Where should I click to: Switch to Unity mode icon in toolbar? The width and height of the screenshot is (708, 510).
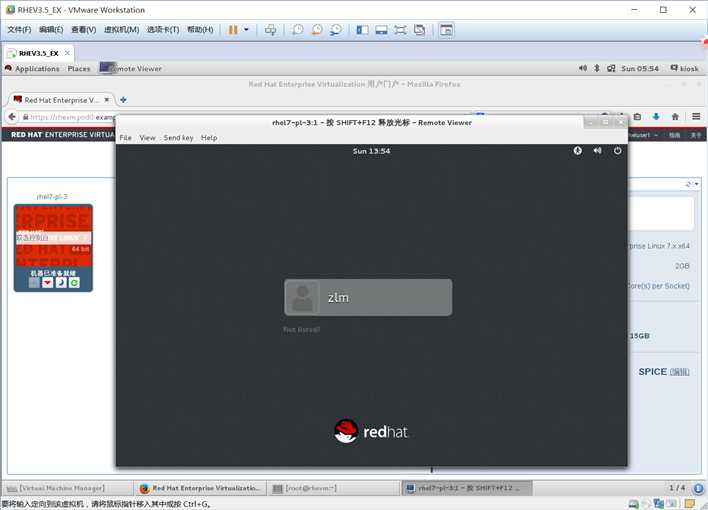tap(419, 30)
